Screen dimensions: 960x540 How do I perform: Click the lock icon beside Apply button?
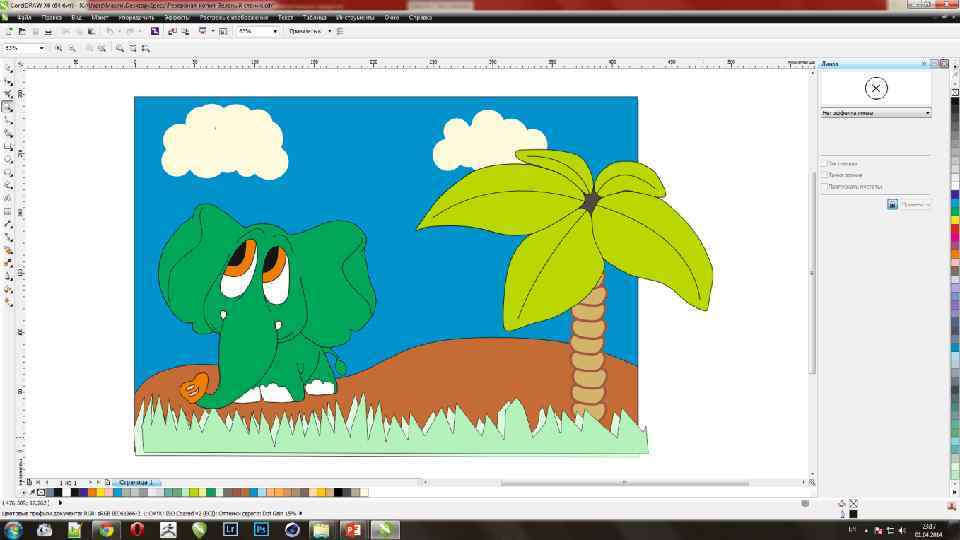coord(892,204)
